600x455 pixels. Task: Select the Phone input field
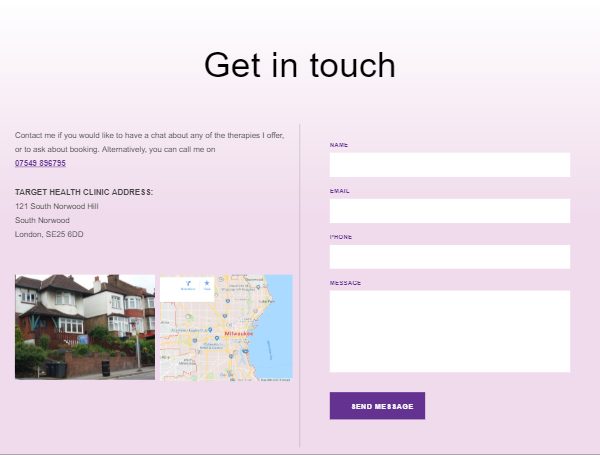click(449, 257)
